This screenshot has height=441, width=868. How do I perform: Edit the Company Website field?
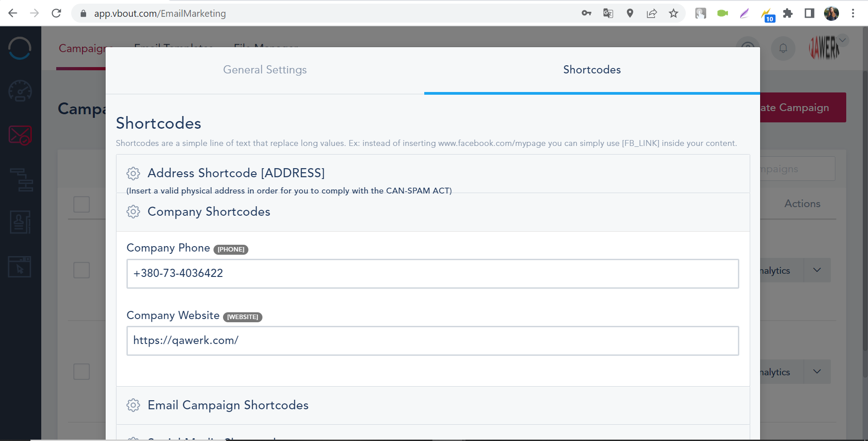(x=433, y=341)
